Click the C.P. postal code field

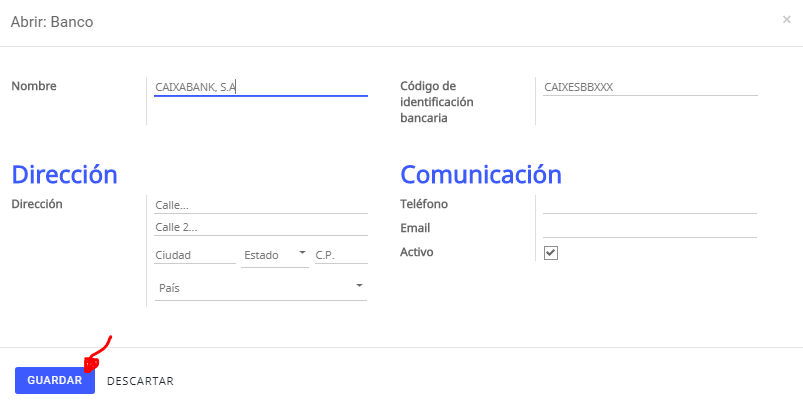342,255
